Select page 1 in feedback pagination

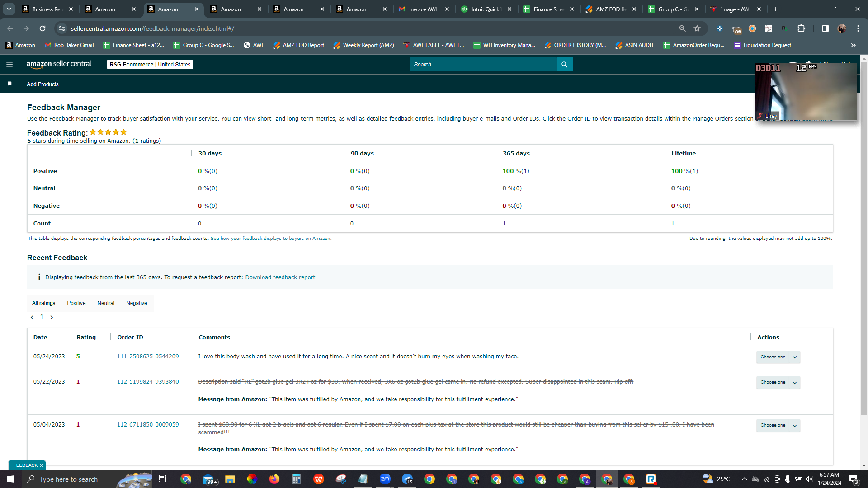point(42,317)
